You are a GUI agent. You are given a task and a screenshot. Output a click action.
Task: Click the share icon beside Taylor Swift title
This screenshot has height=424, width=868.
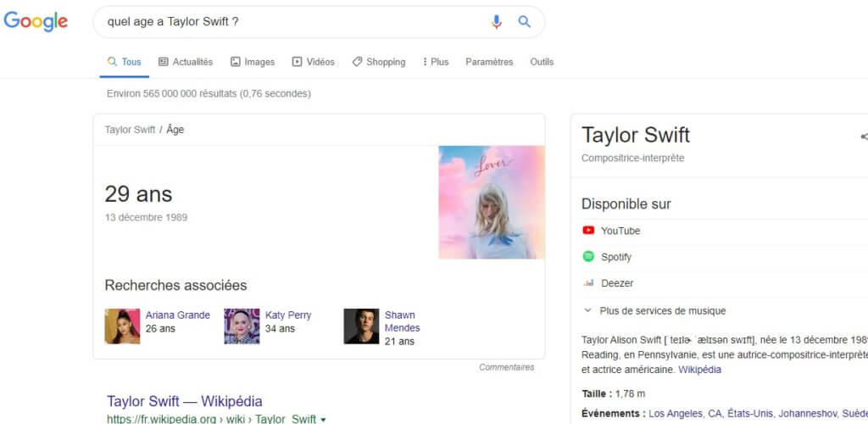pos(863,136)
